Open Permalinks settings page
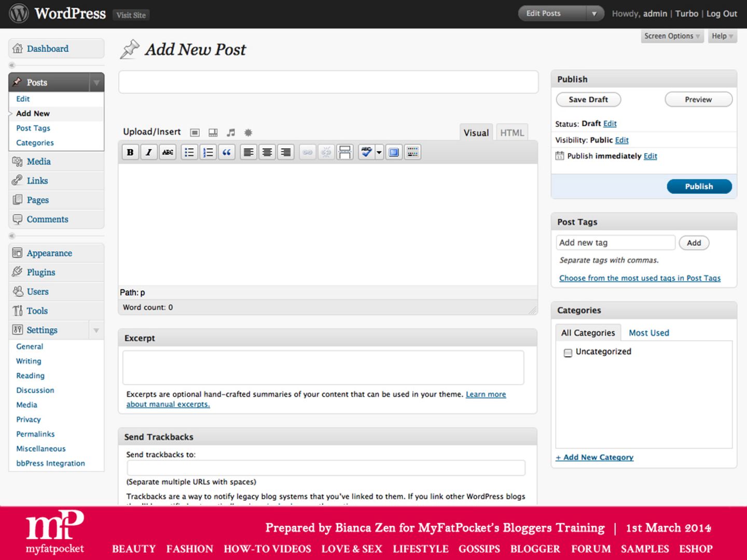The width and height of the screenshot is (747, 560). [x=35, y=434]
